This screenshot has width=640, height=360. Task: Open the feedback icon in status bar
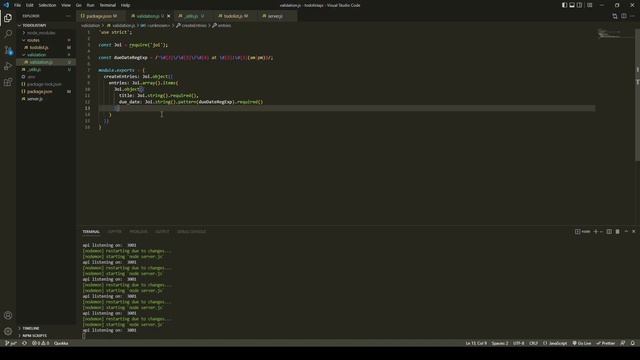point(623,343)
